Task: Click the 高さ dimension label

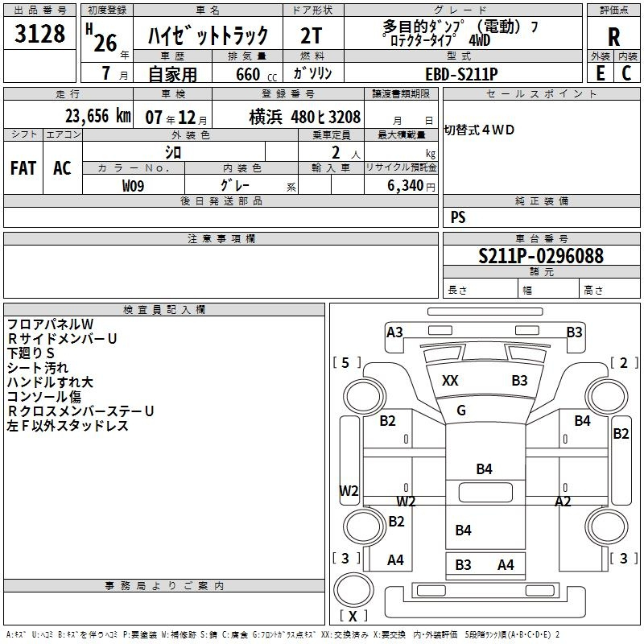Action: (593, 290)
